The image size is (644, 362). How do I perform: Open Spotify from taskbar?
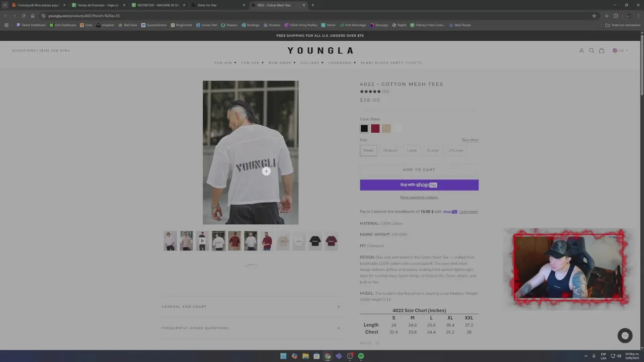pyautogui.click(x=361, y=356)
